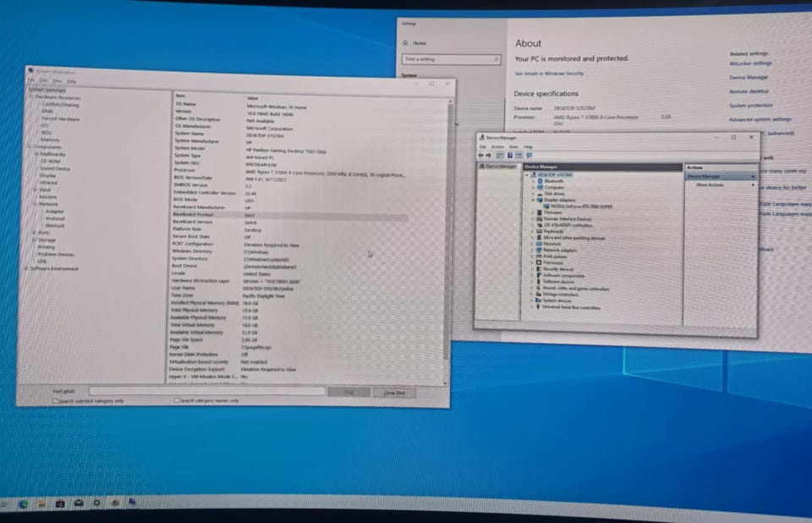Click the Home label in Settings sidebar
Image resolution: width=812 pixels, height=523 pixels.
[420, 43]
